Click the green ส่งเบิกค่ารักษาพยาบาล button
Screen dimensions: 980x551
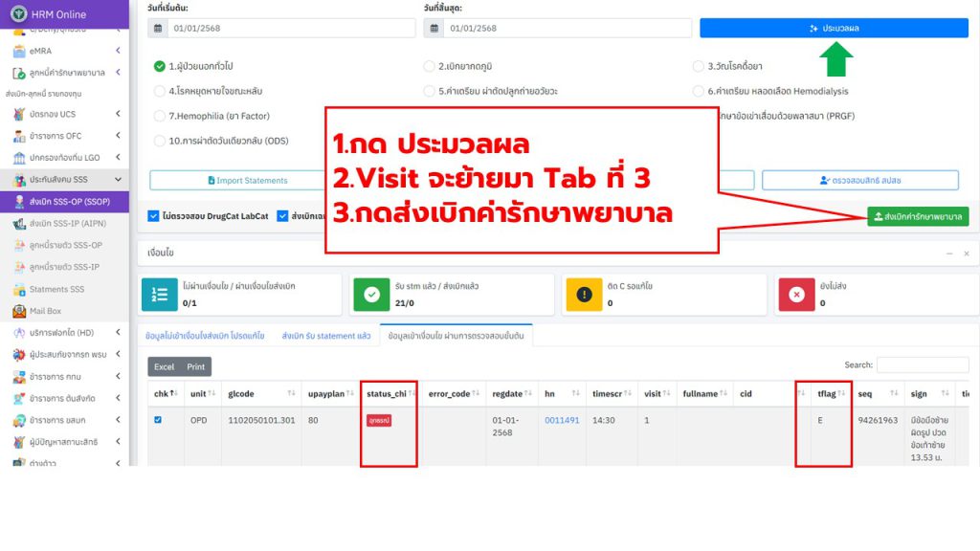point(917,217)
